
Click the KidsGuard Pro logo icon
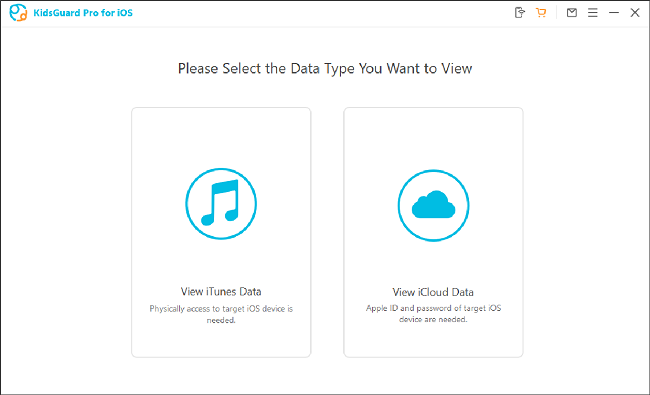click(18, 13)
